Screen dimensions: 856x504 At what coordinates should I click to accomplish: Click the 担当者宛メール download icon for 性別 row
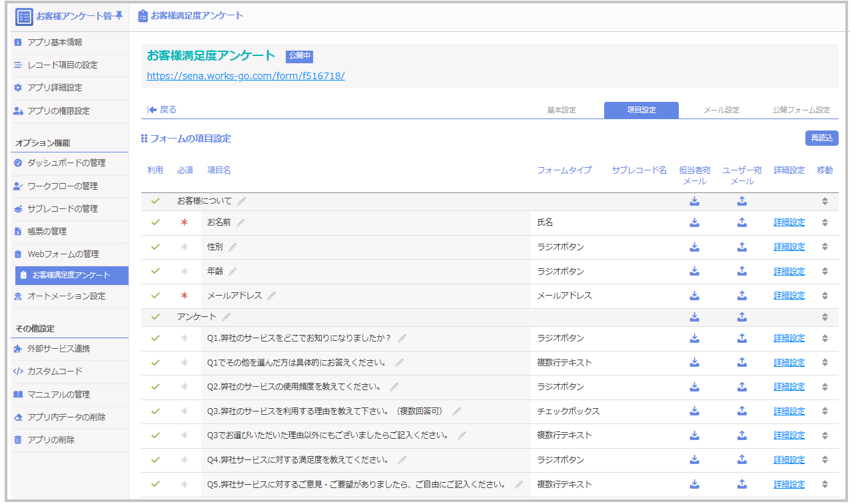[x=694, y=247]
